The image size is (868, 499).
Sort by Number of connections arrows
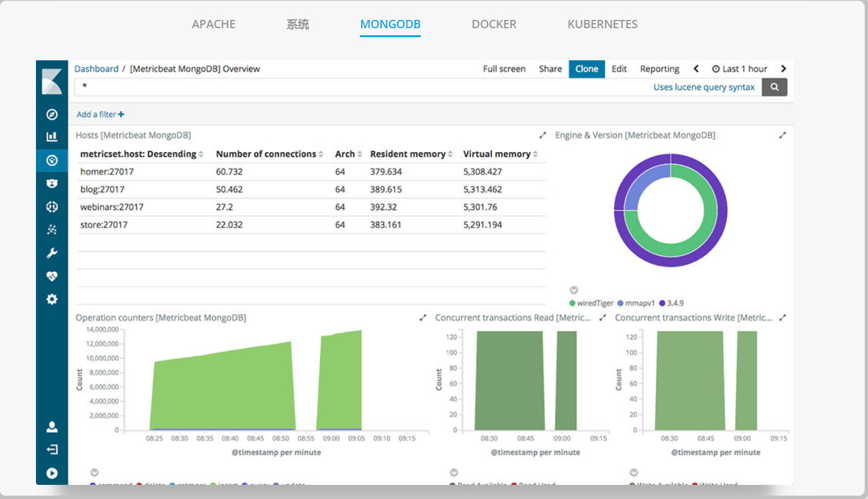pyautogui.click(x=321, y=154)
